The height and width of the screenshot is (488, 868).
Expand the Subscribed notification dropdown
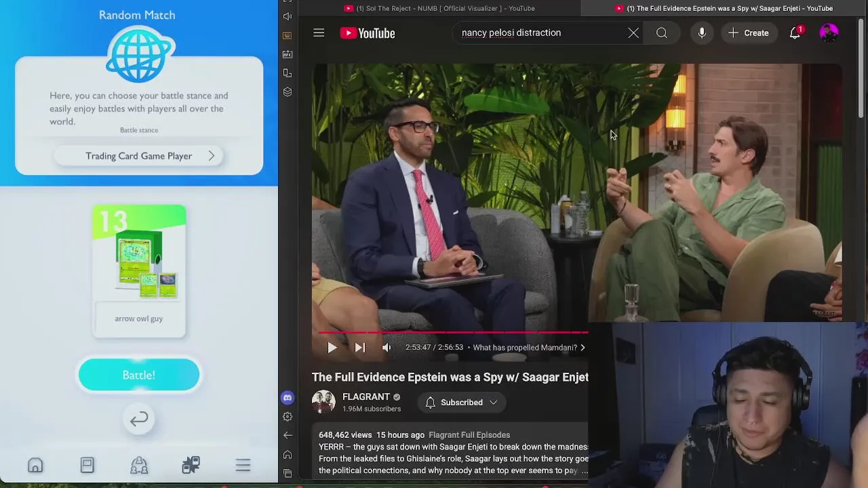click(494, 403)
